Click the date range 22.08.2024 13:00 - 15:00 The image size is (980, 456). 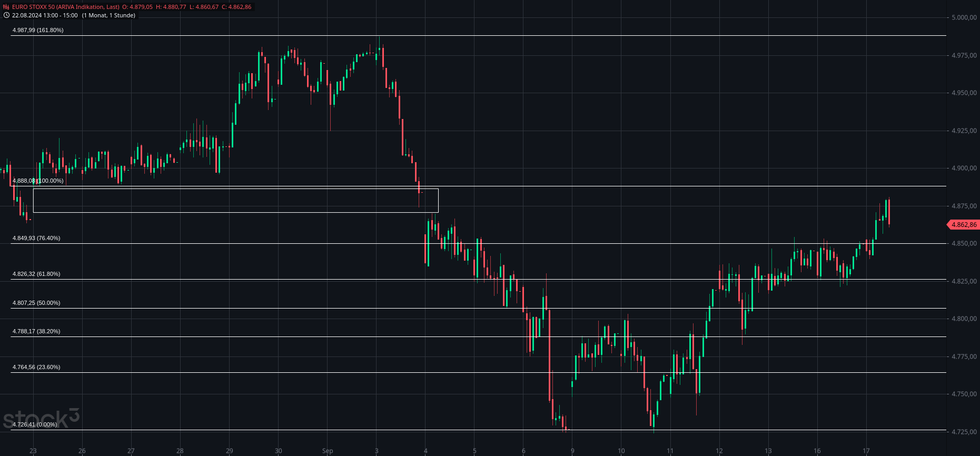pos(45,15)
